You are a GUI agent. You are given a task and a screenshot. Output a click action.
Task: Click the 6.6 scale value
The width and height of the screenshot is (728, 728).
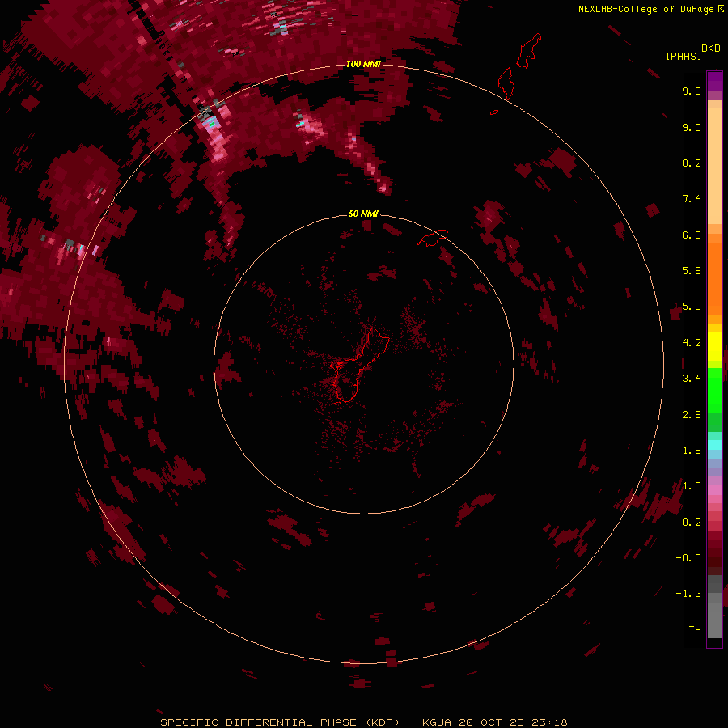point(692,235)
